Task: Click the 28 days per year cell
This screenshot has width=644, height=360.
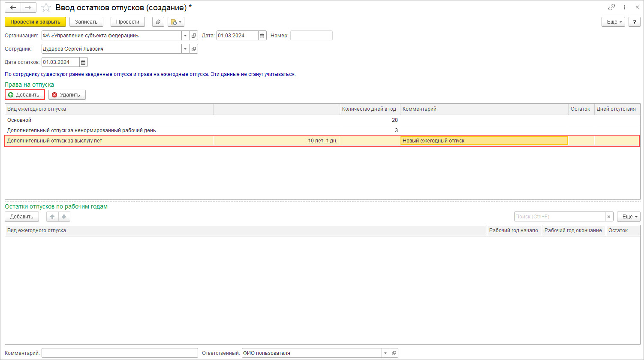Action: coord(370,120)
